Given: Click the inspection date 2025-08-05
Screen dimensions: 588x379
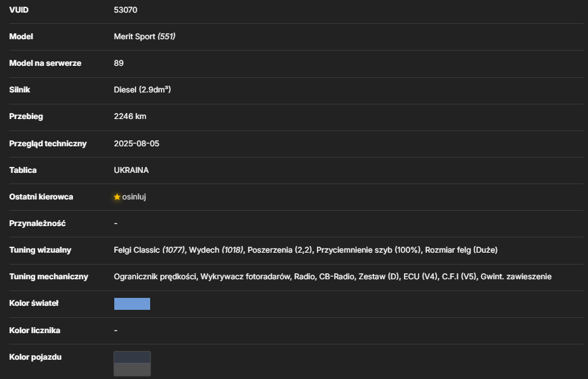Looking at the screenshot, I should [x=136, y=144].
